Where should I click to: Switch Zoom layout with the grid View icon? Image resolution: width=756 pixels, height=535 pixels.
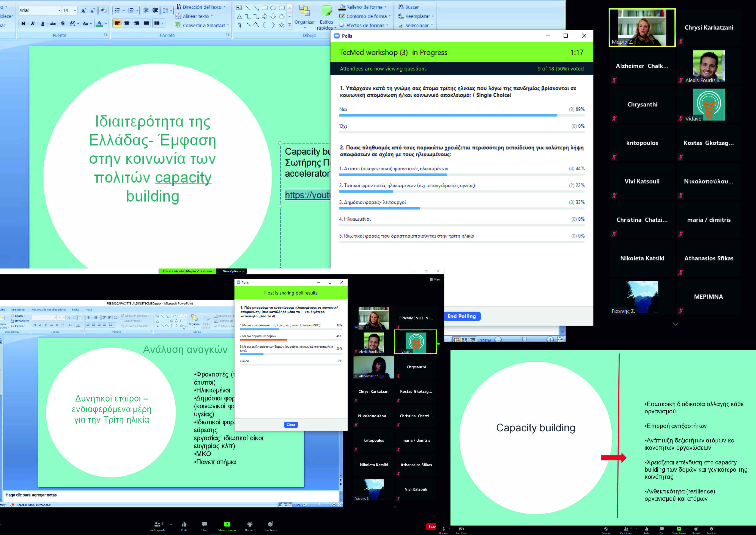435,279
